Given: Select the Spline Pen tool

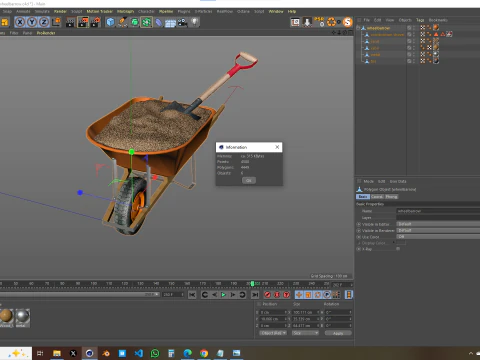Looking at the screenshot, I should point(122,22).
